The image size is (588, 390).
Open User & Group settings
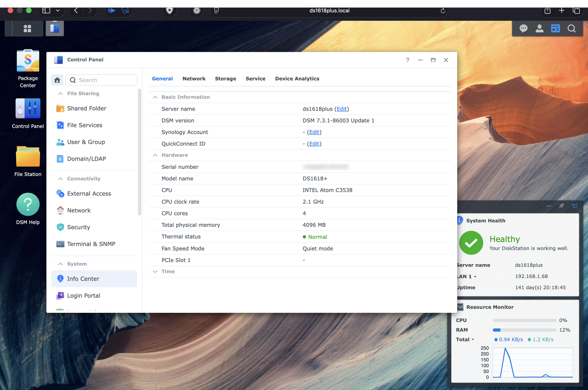click(x=94, y=142)
